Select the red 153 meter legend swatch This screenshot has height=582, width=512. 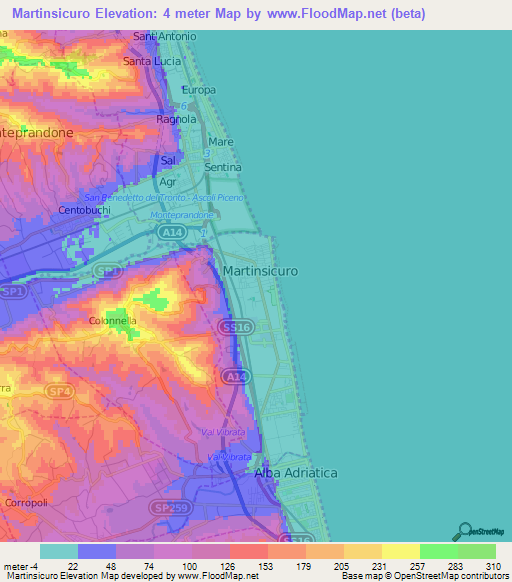click(249, 551)
